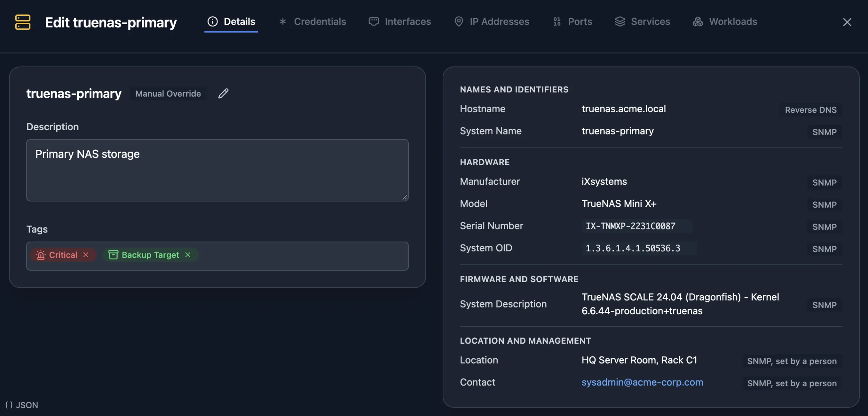
Task: Click the manufacturer value iXsystems
Action: point(604,182)
